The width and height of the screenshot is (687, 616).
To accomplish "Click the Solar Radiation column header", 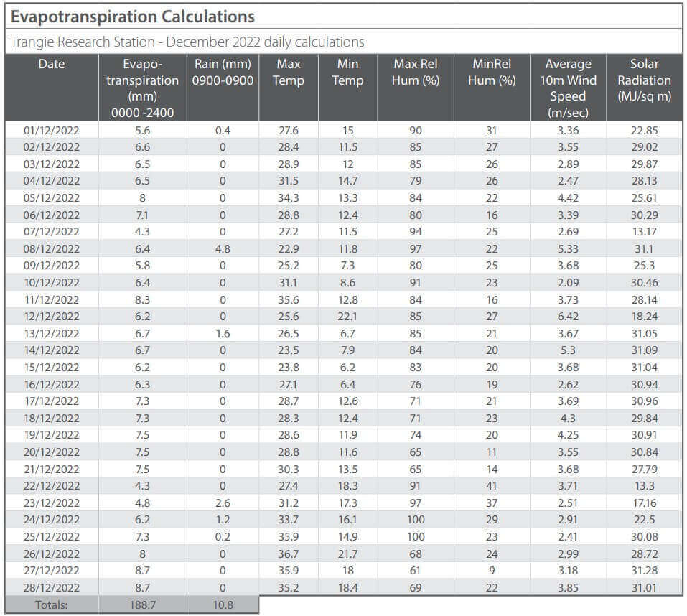I will [x=644, y=80].
